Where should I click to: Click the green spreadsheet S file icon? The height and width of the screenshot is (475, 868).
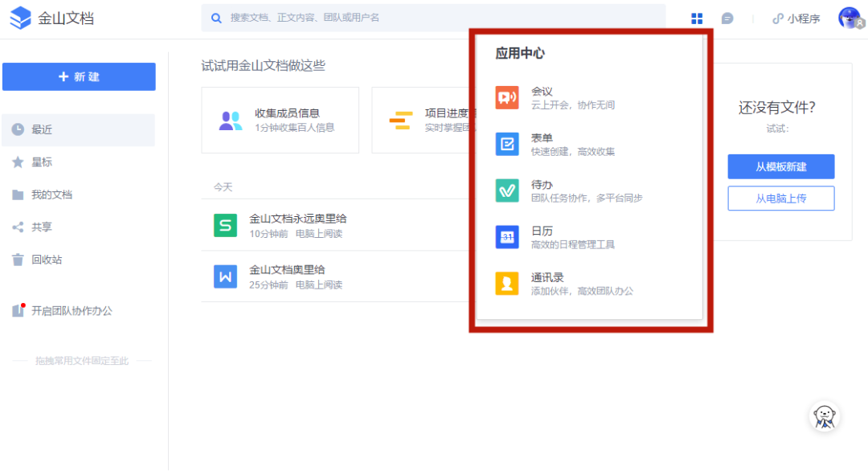point(225,225)
